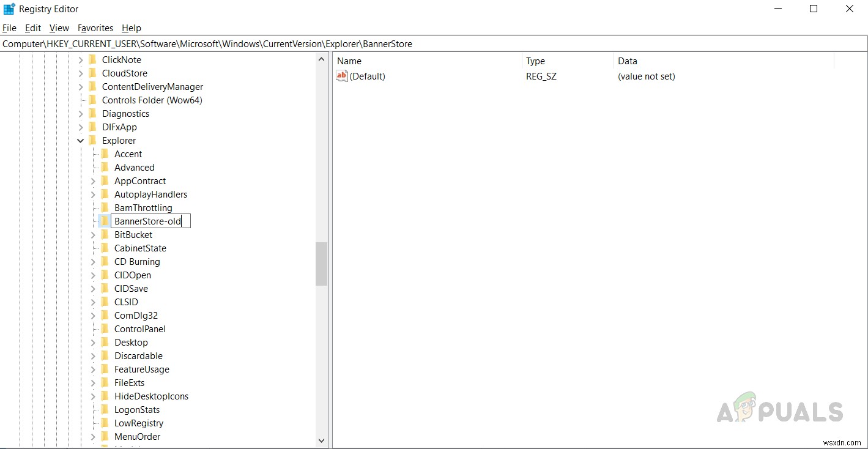Collapse the Explorer key
The width and height of the screenshot is (868, 449).
81,141
